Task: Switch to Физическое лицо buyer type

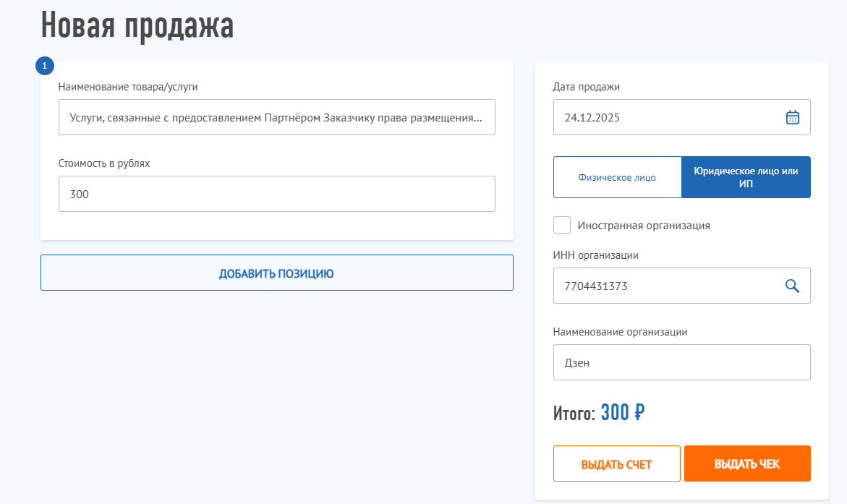Action: [x=617, y=177]
